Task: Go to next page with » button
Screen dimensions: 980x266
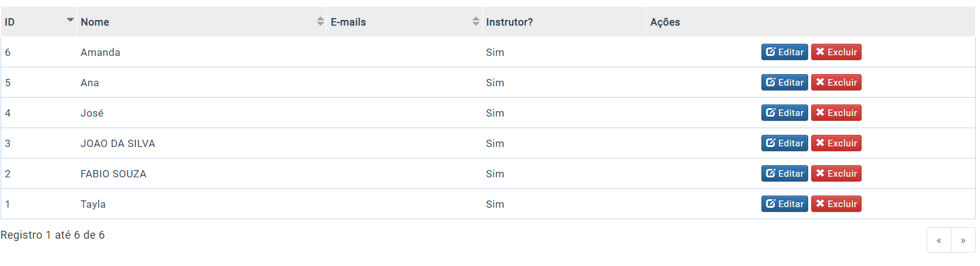Action: coord(963,240)
